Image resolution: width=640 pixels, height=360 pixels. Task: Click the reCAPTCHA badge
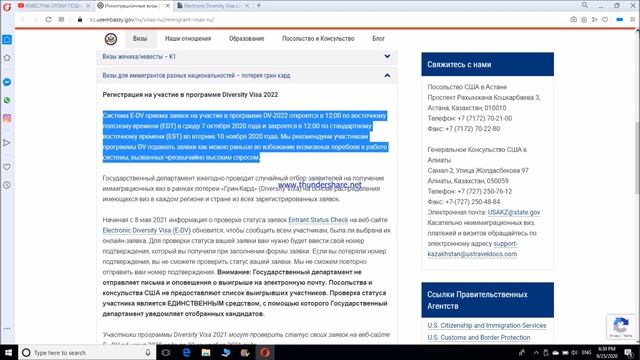tap(621, 326)
